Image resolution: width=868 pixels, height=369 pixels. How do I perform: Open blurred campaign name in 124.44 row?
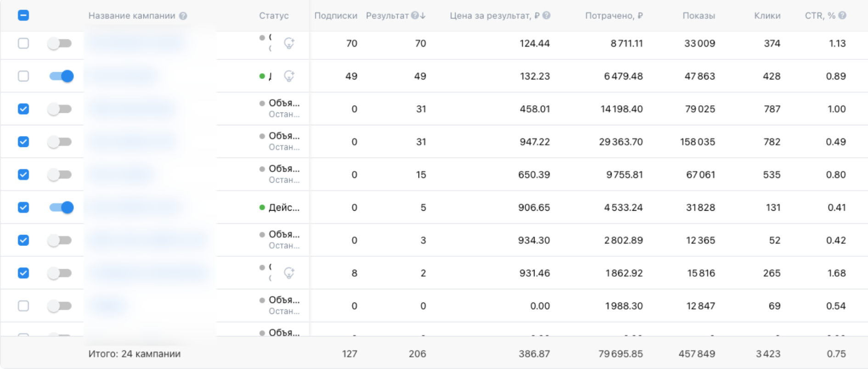137,43
